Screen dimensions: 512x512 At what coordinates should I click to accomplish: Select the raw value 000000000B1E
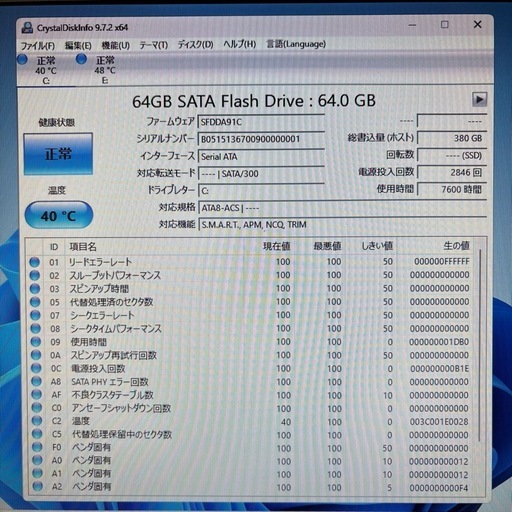[439, 369]
